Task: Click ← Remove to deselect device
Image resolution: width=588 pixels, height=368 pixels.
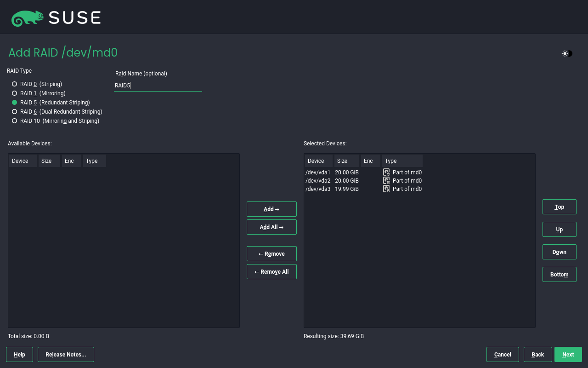Action: coord(271,254)
